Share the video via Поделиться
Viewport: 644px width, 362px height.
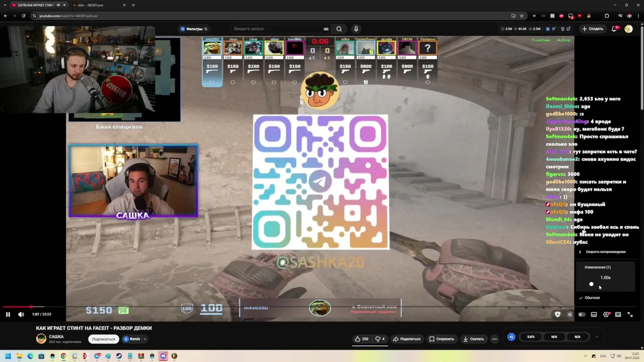pos(407,339)
